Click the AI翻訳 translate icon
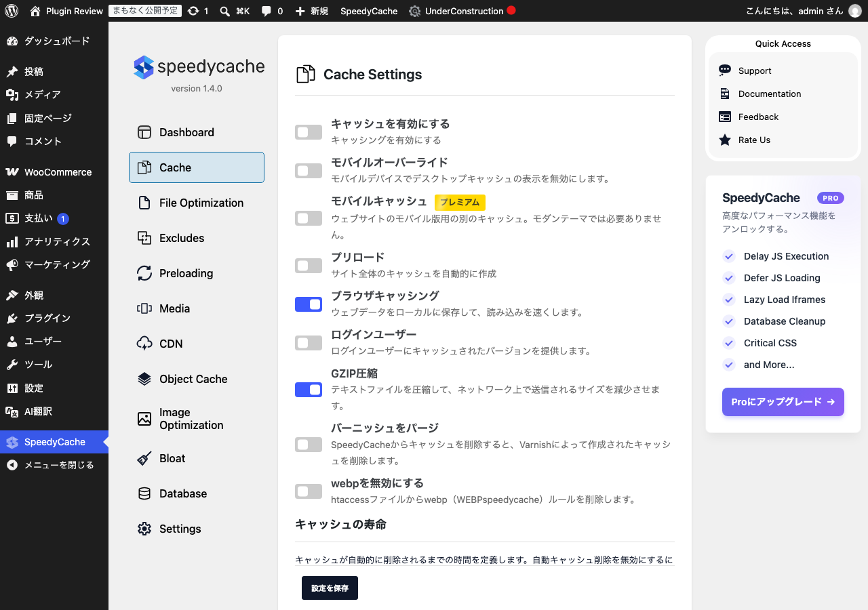868x610 pixels. 12,411
